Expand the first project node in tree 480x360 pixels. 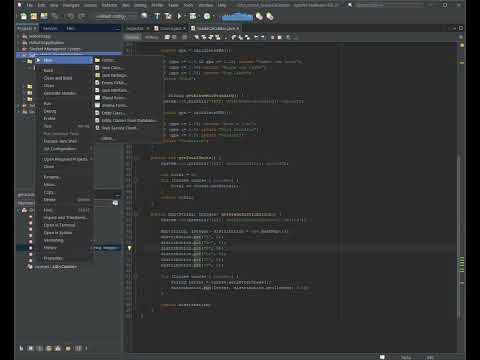tap(19, 36)
